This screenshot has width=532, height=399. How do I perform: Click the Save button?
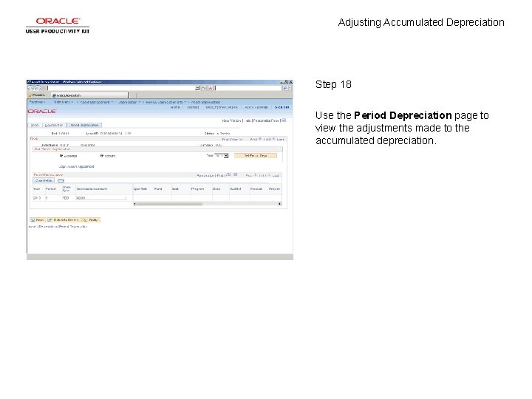pos(38,220)
